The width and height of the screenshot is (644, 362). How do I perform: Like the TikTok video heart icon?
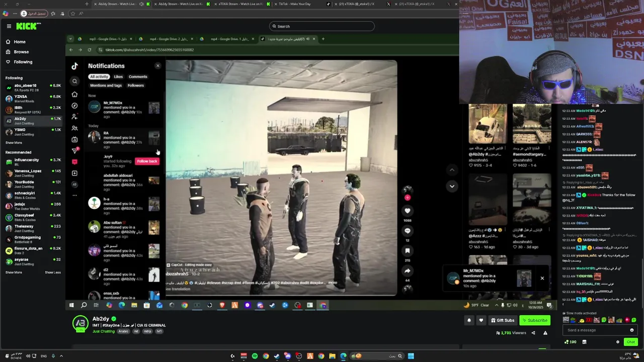[408, 211]
